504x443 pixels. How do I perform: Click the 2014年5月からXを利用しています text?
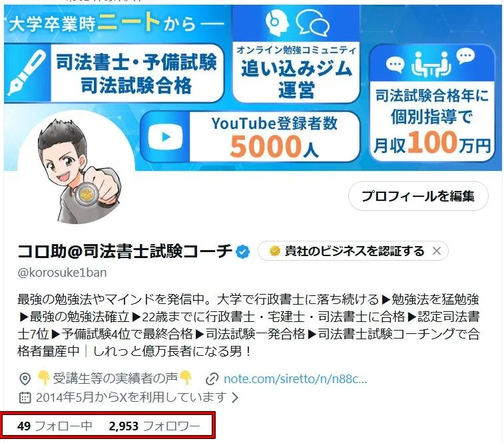(131, 397)
